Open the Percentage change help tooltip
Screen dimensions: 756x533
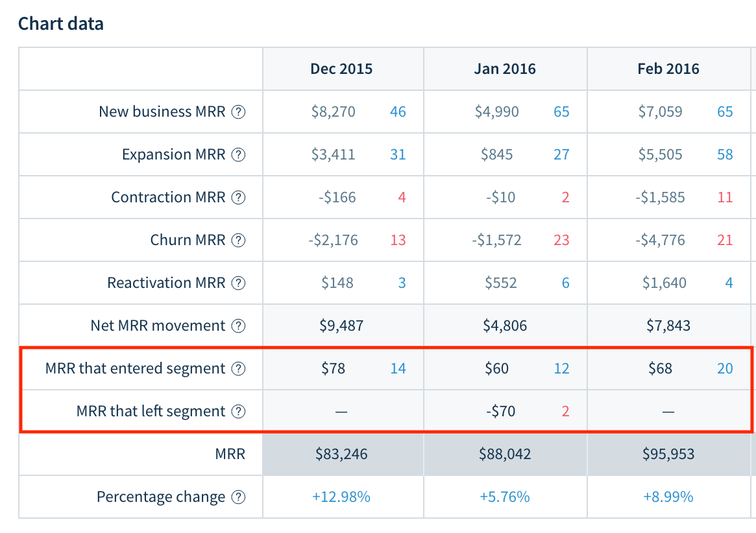(x=239, y=497)
